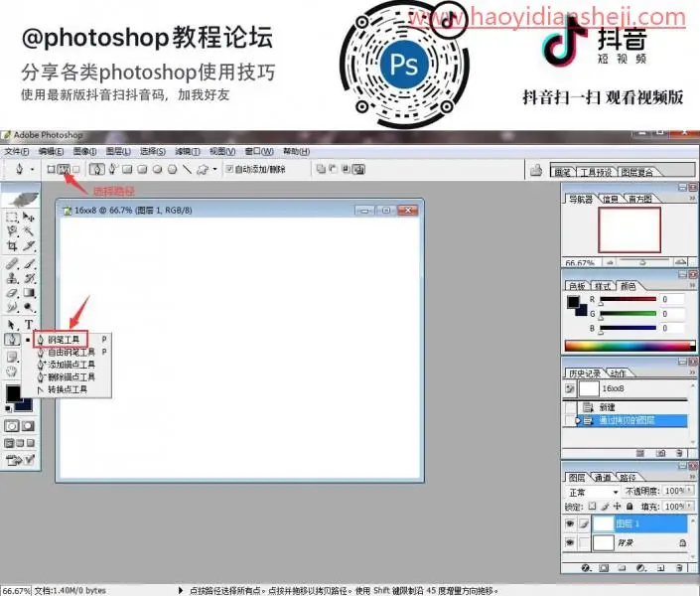The image size is (700, 596).
Task: Switch to the 色板 tab
Action: coord(577,286)
